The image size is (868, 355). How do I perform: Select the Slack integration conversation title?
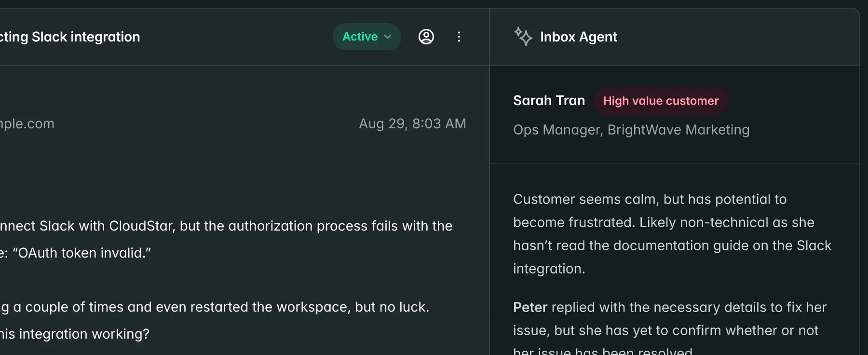click(x=70, y=37)
